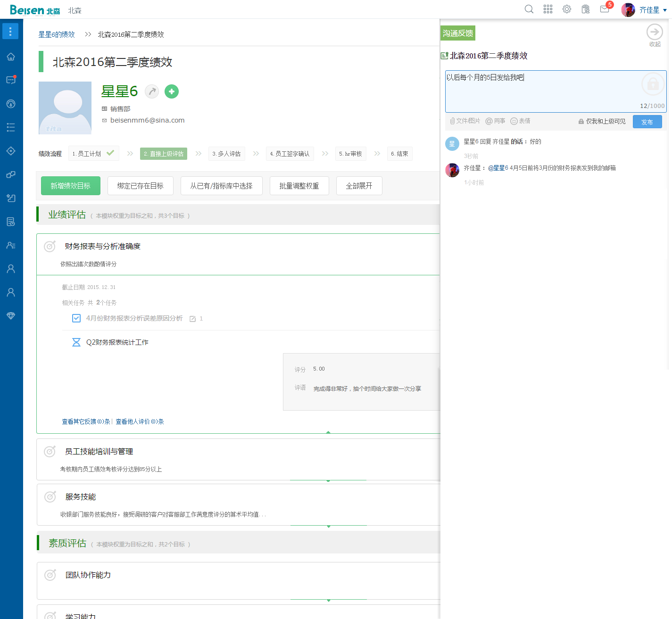Click target icon of 员工技能培训与管理

(50, 451)
